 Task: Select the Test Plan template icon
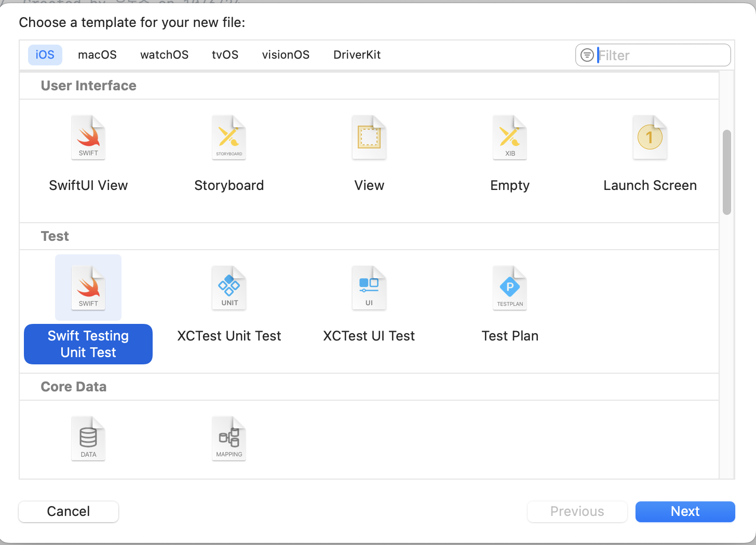[510, 288]
